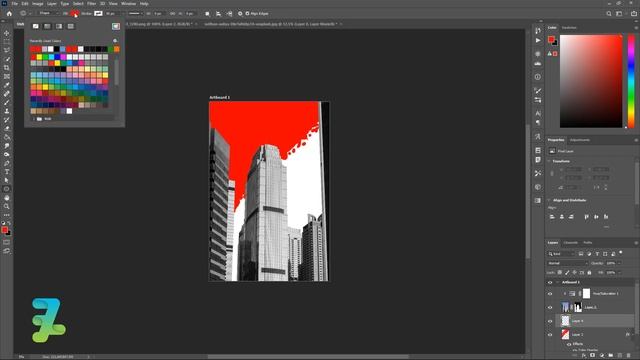Select the Horizontal Type tool
Image resolution: width=640 pixels, height=360 pixels.
pos(7,172)
